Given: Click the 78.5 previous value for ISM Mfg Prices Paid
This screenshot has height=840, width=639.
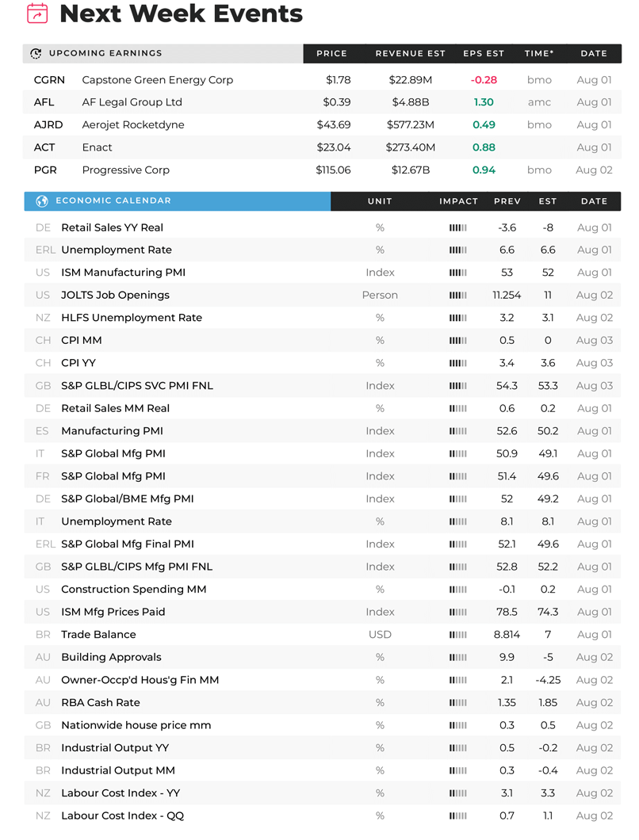Looking at the screenshot, I should pos(507,613).
